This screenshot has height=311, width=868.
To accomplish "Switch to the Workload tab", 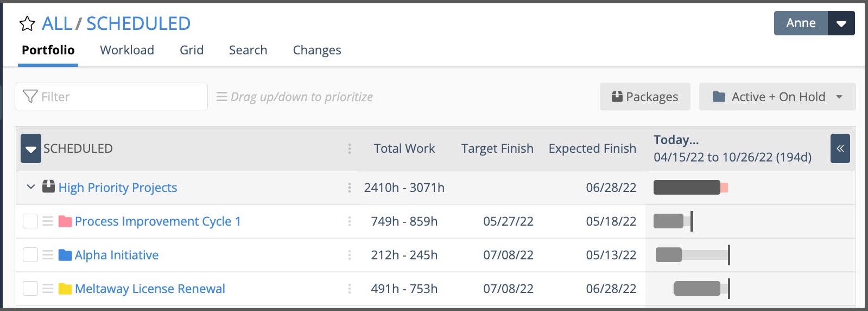I will pyautogui.click(x=127, y=50).
